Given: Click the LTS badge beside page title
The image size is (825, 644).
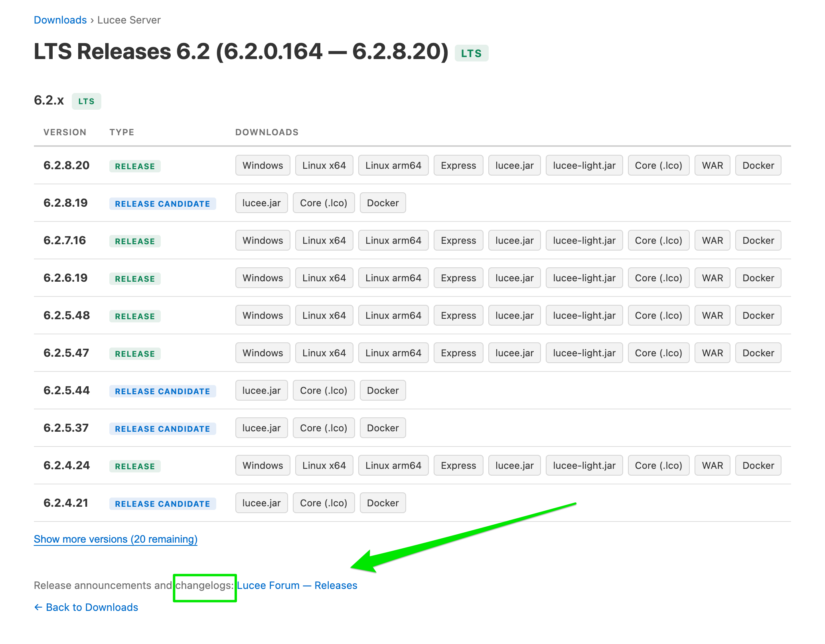Looking at the screenshot, I should point(472,53).
